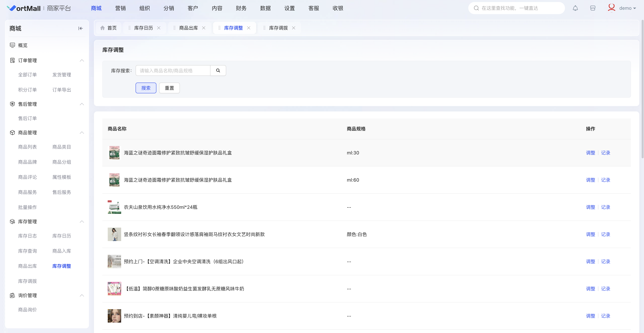644x333 pixels.
Task: Collapse the 订单管理 menu section
Action: [x=82, y=60]
